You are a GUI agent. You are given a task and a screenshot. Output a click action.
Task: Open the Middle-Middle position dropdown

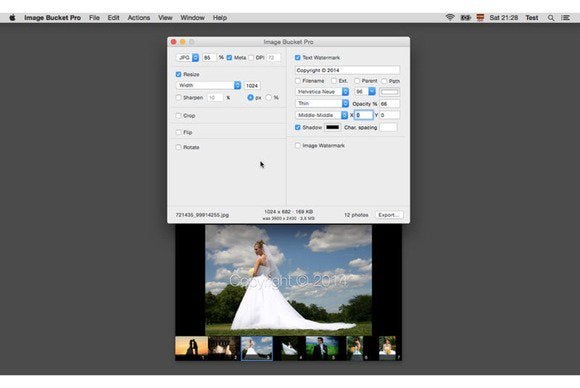(322, 115)
